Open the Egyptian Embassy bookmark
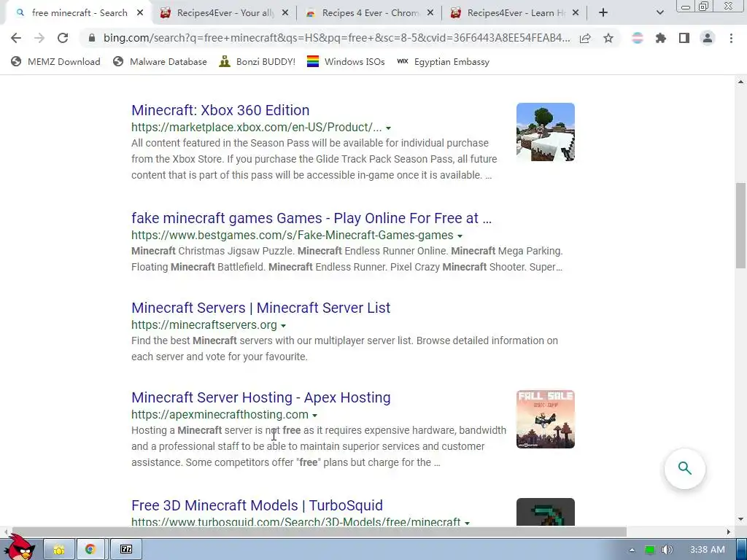 (x=443, y=61)
